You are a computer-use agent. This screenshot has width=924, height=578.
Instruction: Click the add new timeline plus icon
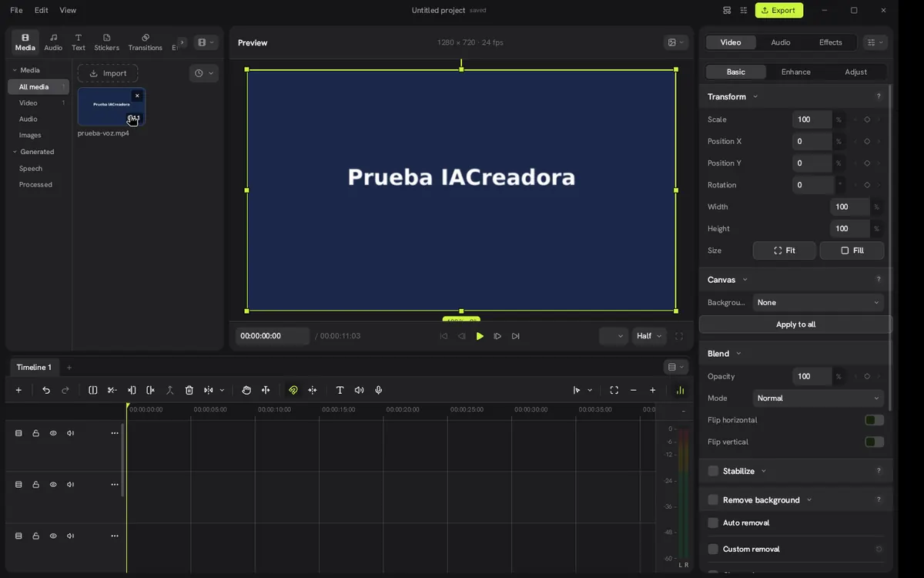(x=69, y=368)
